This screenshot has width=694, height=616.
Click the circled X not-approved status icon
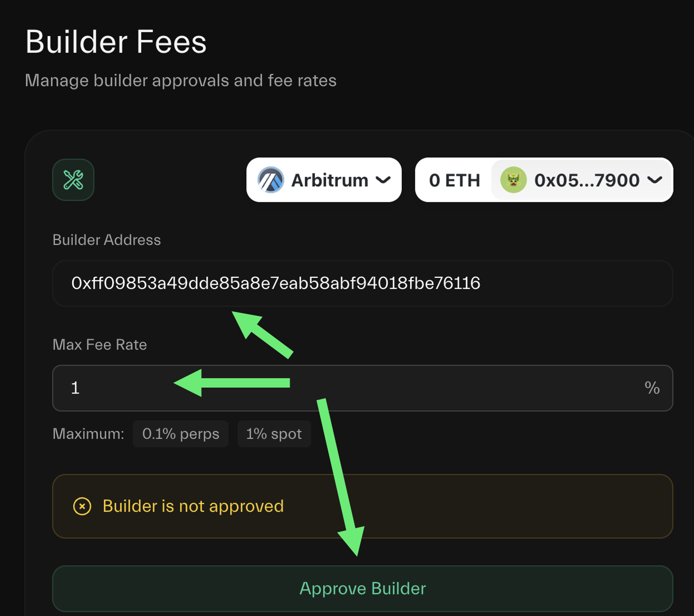click(82, 506)
